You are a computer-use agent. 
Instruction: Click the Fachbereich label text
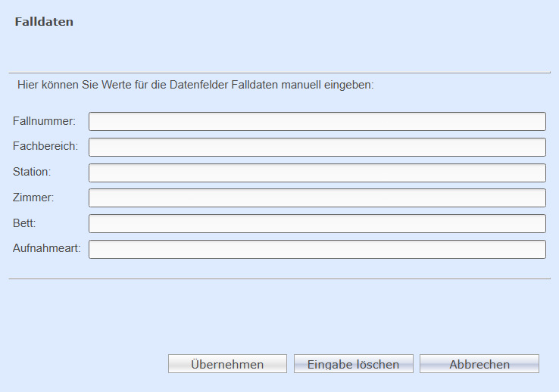click(x=45, y=146)
